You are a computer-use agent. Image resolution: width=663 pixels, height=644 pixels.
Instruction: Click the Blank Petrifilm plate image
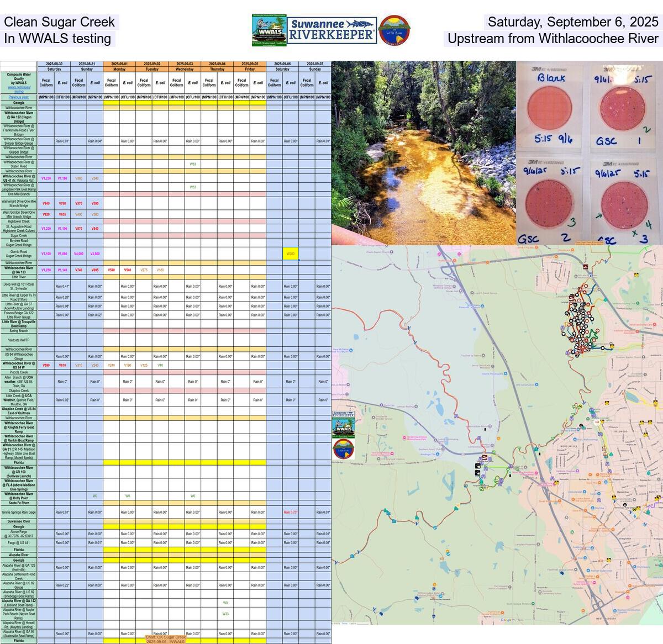point(549,108)
